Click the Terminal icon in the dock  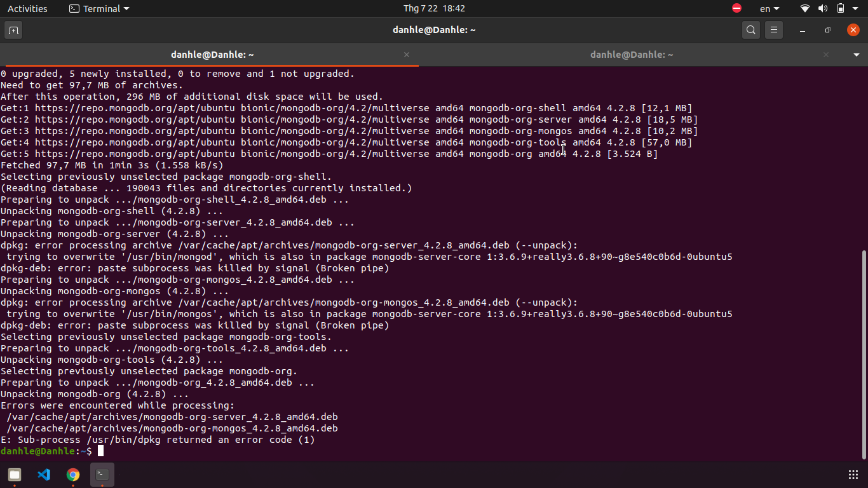(x=102, y=475)
